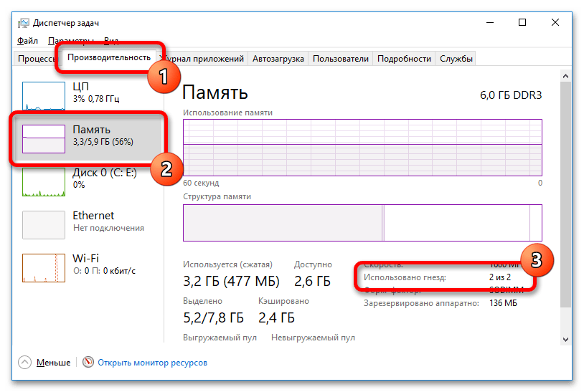Click the Меньше collapse arrow icon
The image size is (584, 392).
click(x=24, y=363)
